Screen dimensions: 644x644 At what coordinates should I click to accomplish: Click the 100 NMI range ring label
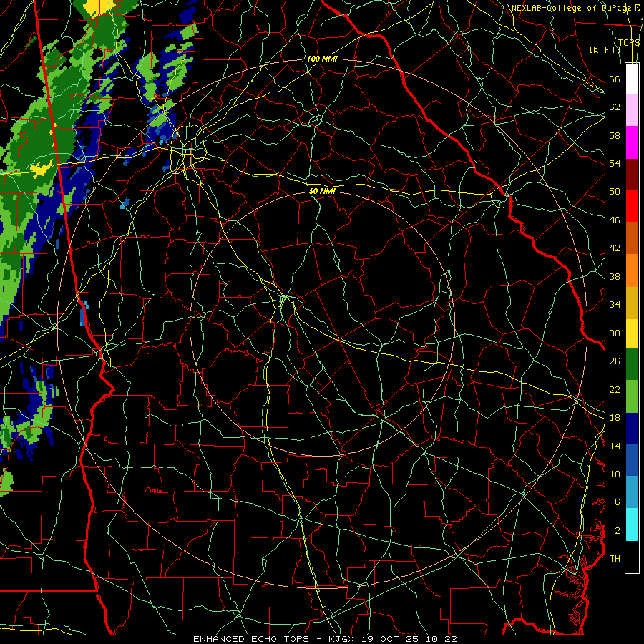click(x=322, y=59)
